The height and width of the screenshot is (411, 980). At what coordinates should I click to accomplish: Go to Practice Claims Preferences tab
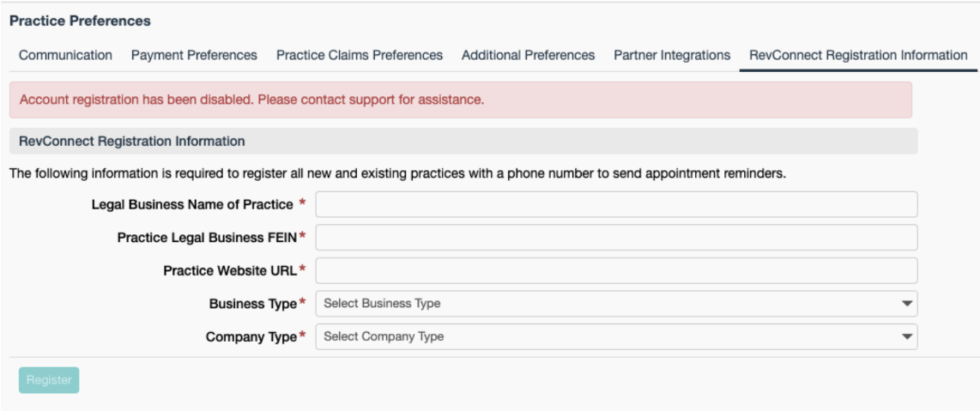(x=360, y=55)
